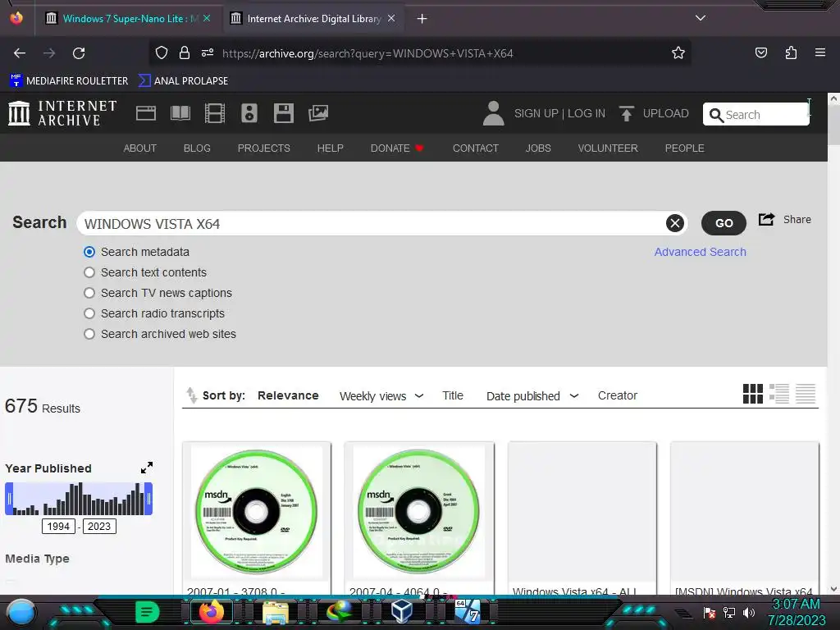Click the site permissions icon in address bar
This screenshot has height=630, width=840.
(x=208, y=52)
